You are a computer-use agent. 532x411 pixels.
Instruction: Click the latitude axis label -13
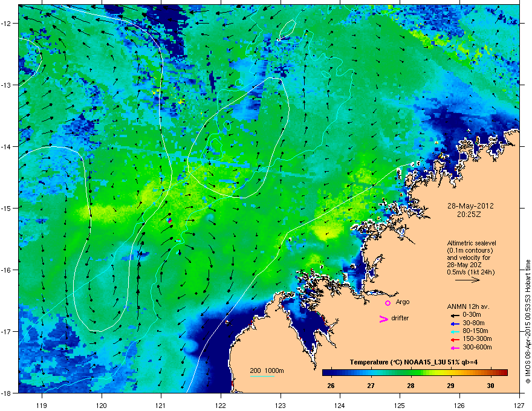[x=7, y=85]
